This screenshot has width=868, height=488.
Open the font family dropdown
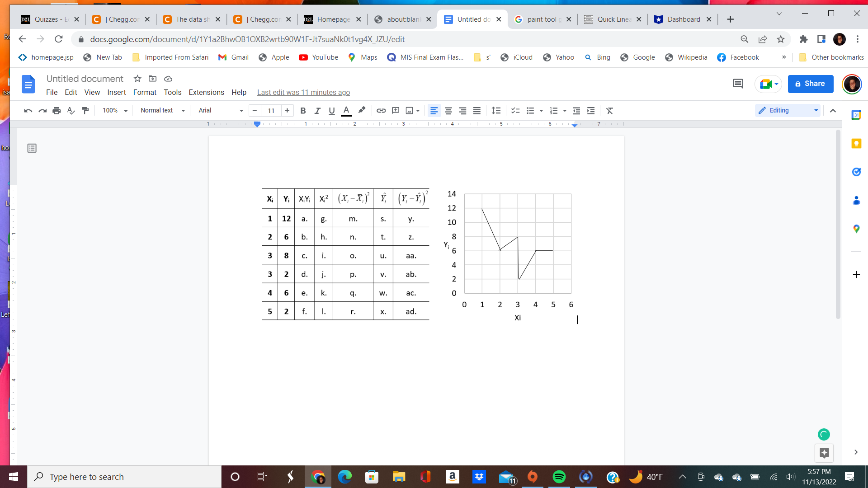point(220,110)
